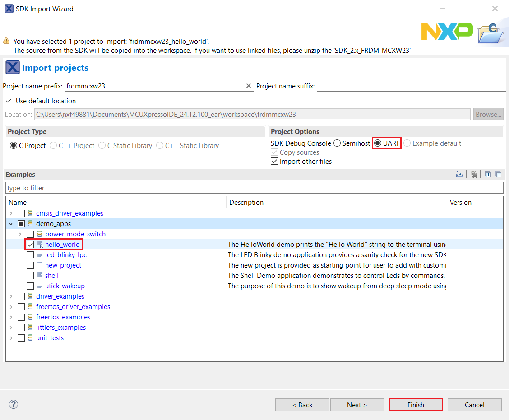The width and height of the screenshot is (509, 420).
Task: Select the freertos_examples category link
Action: coord(63,317)
